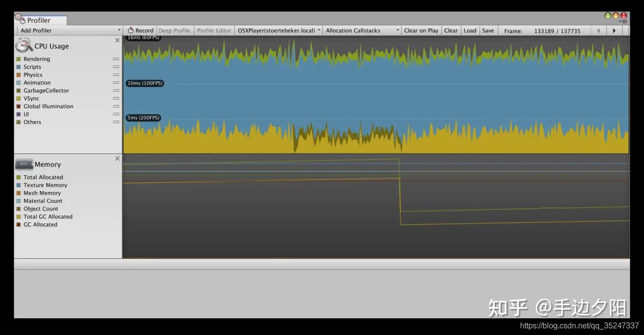
Task: Go to next frame arrow
Action: pos(614,30)
